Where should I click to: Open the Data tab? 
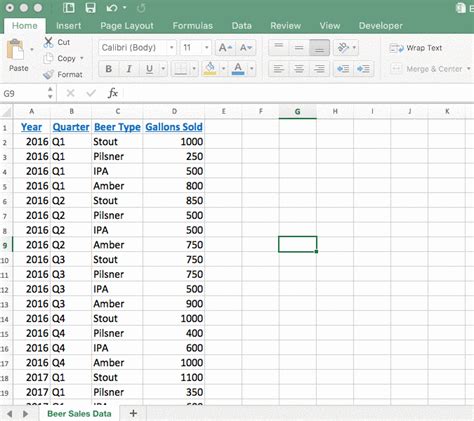point(242,26)
